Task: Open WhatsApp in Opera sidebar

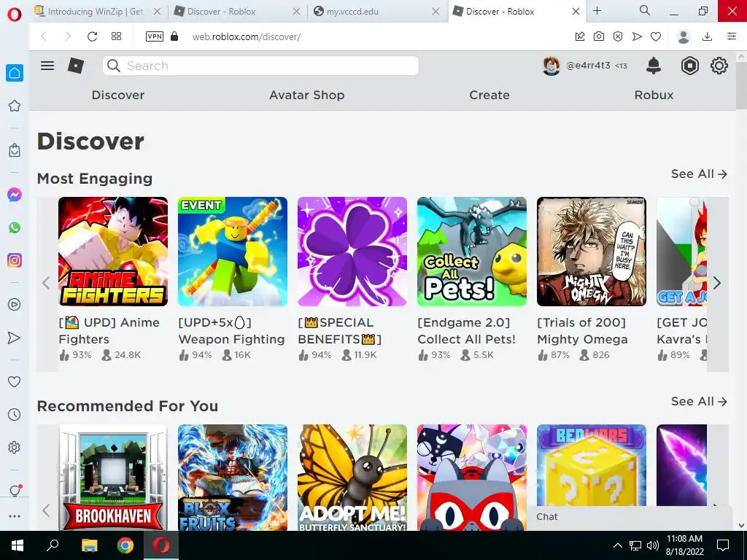Action: pyautogui.click(x=15, y=227)
